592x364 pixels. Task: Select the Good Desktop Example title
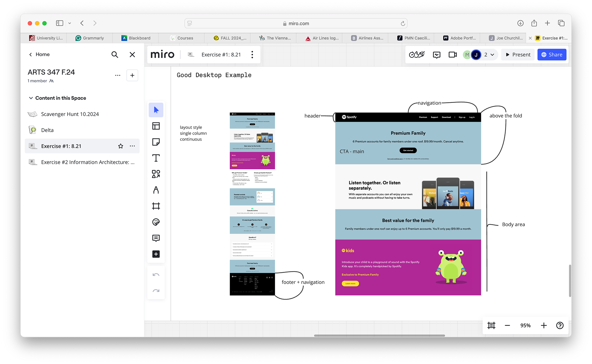(214, 75)
